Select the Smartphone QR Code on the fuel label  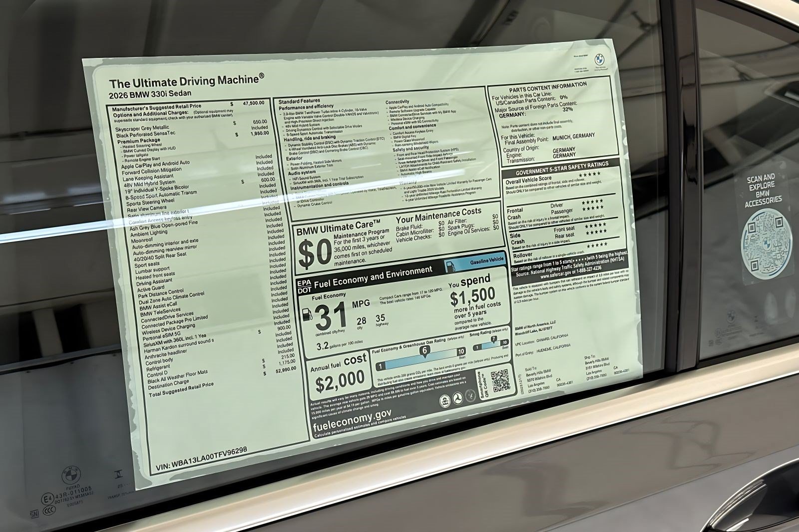click(500, 380)
